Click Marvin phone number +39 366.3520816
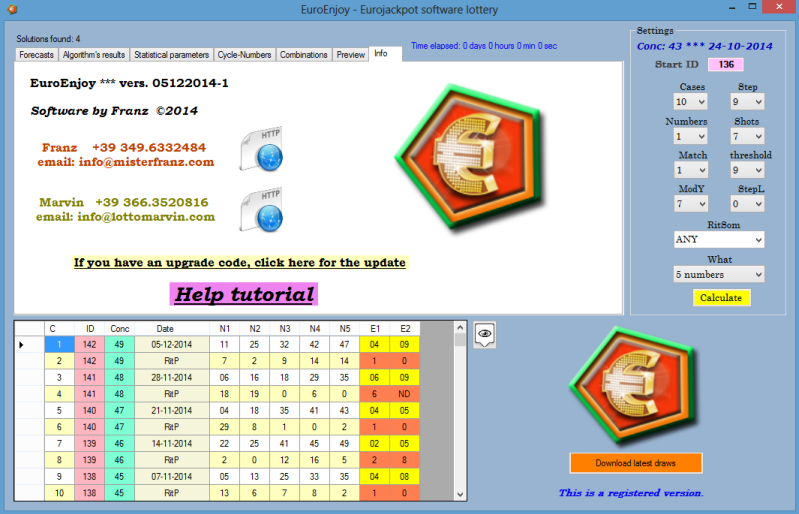This screenshot has height=514, width=799. [152, 202]
